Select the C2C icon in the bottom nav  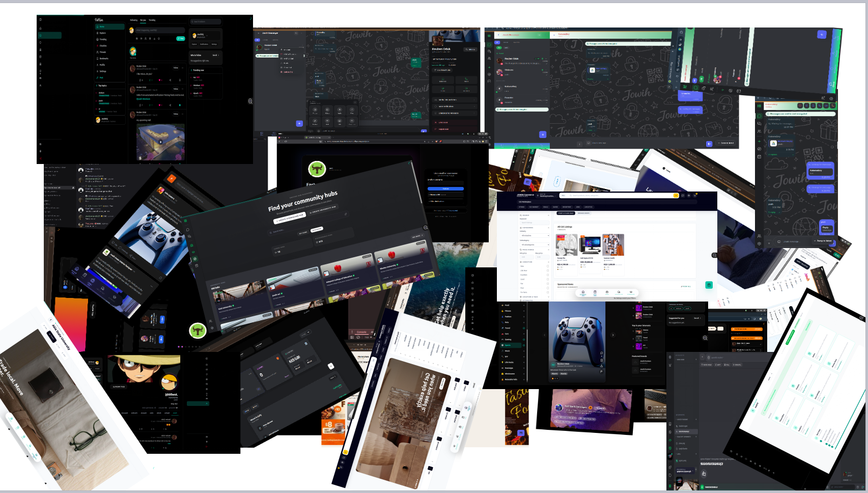595,293
